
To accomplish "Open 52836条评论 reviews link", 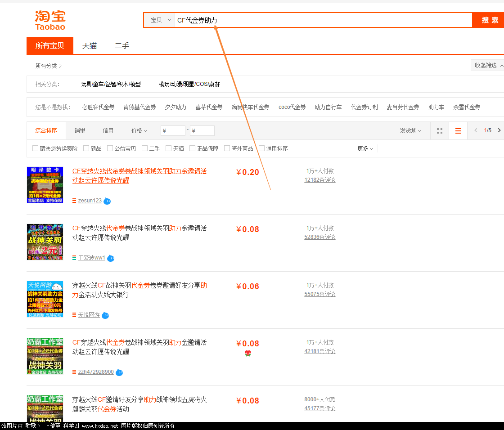I will [320, 237].
